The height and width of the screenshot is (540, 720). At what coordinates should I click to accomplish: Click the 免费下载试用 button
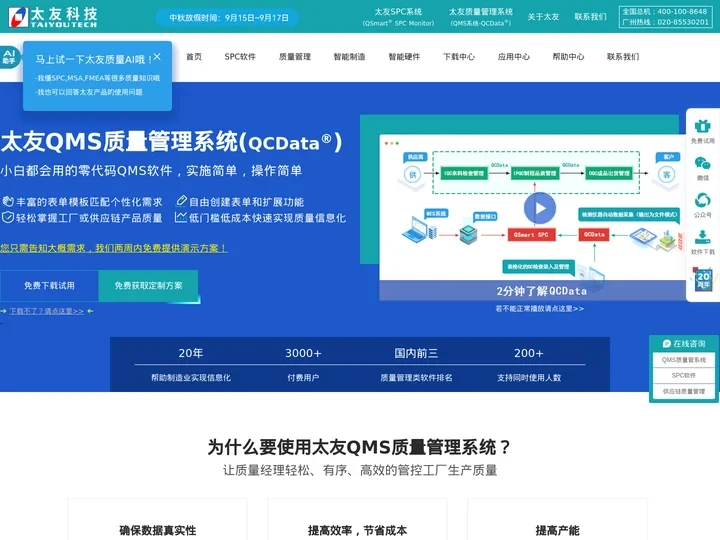tap(49, 286)
